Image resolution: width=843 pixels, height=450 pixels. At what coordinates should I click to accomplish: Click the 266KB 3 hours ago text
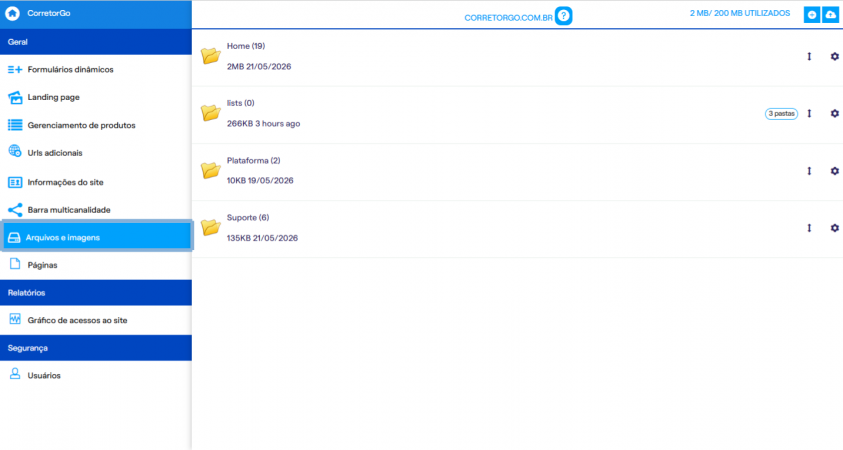click(x=263, y=124)
